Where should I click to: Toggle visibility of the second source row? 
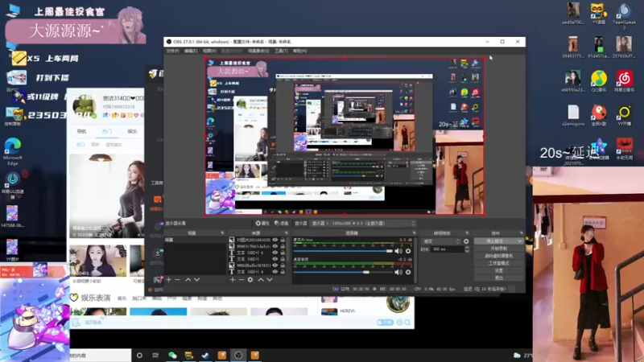tap(275, 246)
